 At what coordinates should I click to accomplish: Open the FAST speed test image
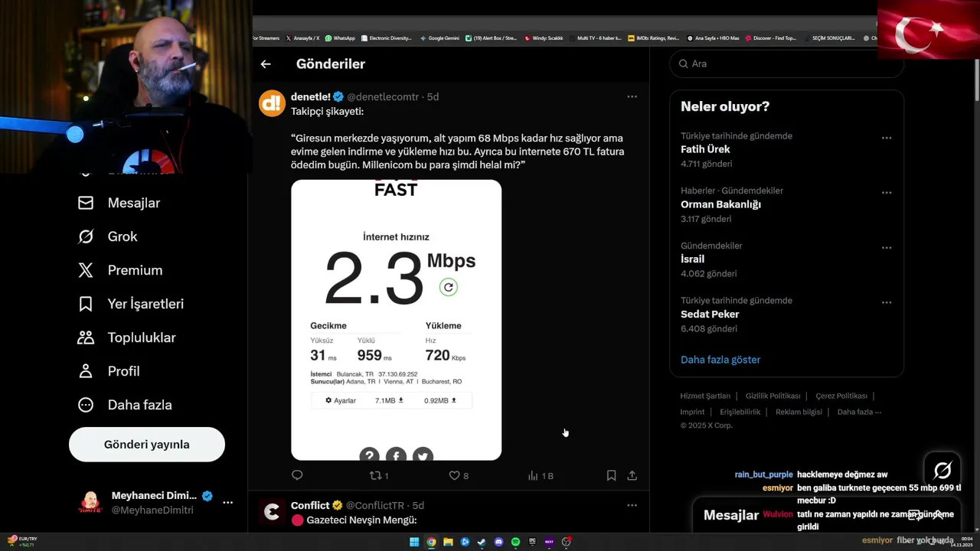tap(396, 320)
